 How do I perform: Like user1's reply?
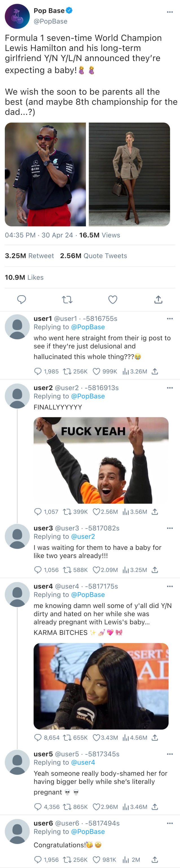point(96,371)
